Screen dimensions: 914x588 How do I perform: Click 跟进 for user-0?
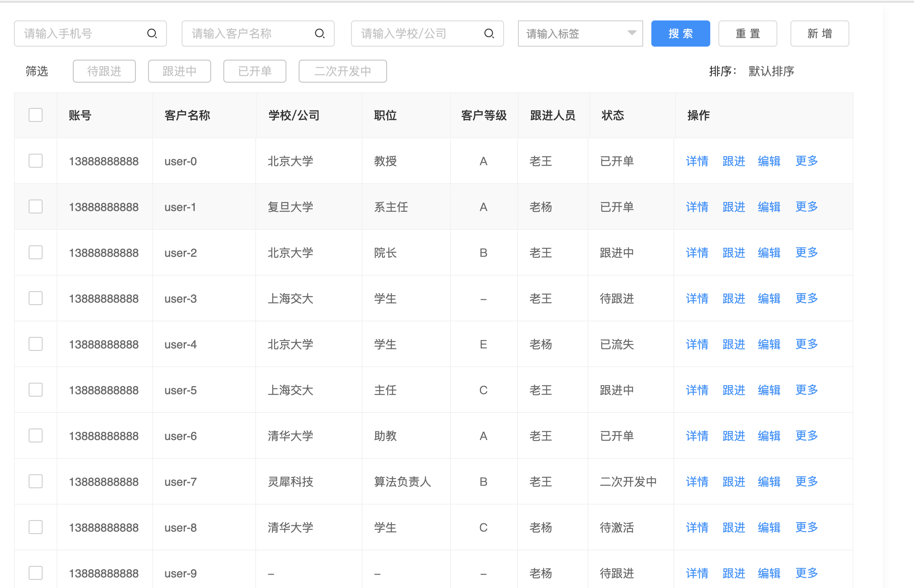point(734,161)
